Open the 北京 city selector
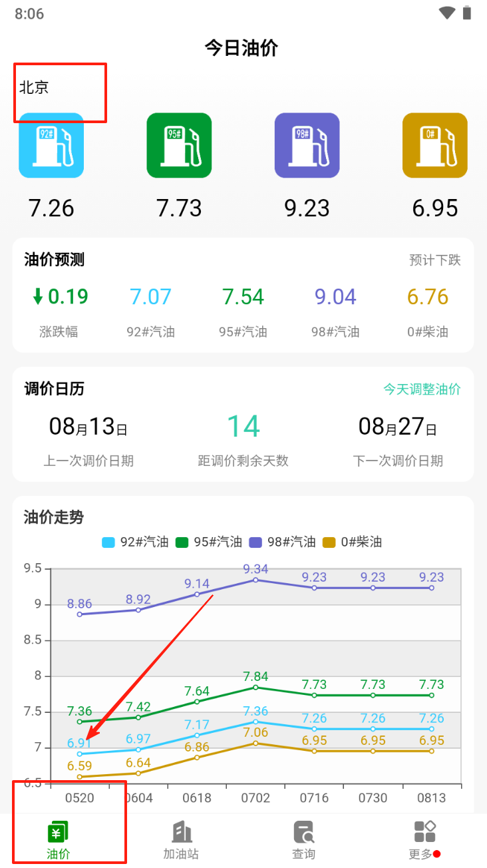Viewport: 487px width, 868px height. (34, 87)
